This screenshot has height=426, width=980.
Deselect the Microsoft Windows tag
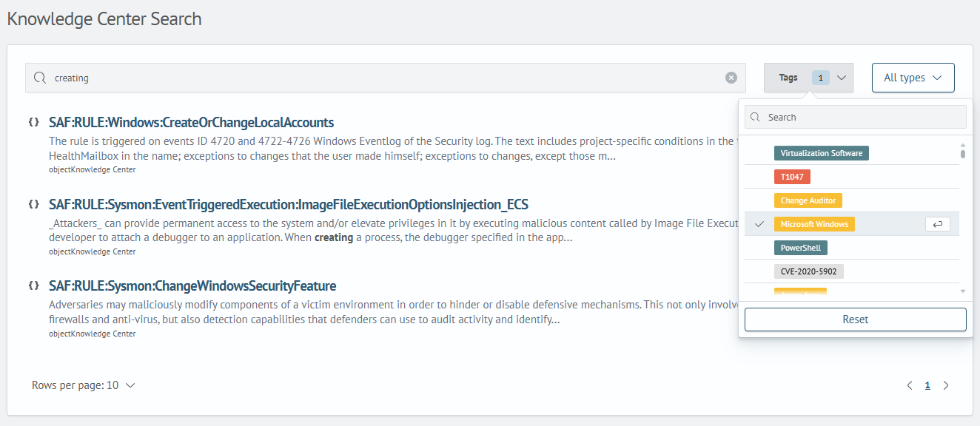click(x=814, y=224)
